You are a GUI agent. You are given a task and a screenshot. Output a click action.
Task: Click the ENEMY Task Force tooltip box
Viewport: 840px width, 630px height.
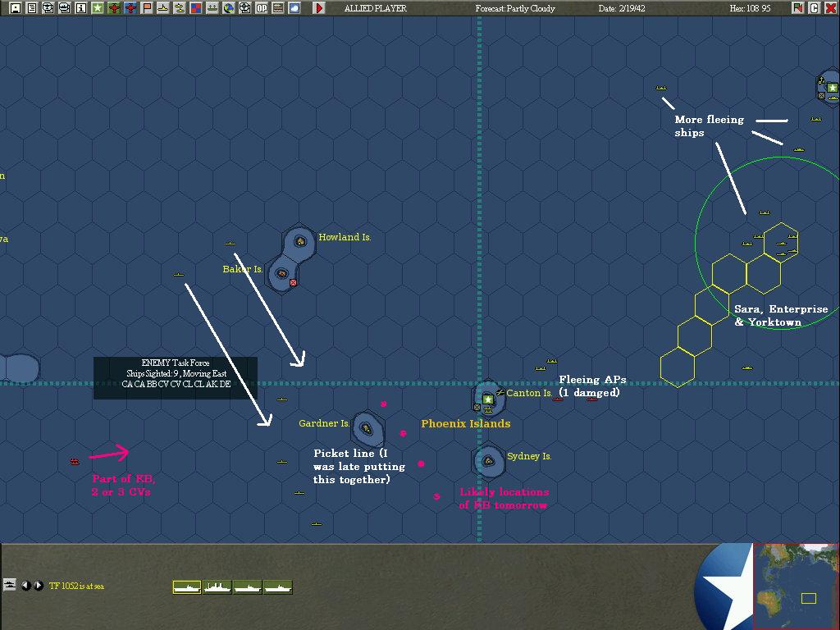[x=176, y=378]
